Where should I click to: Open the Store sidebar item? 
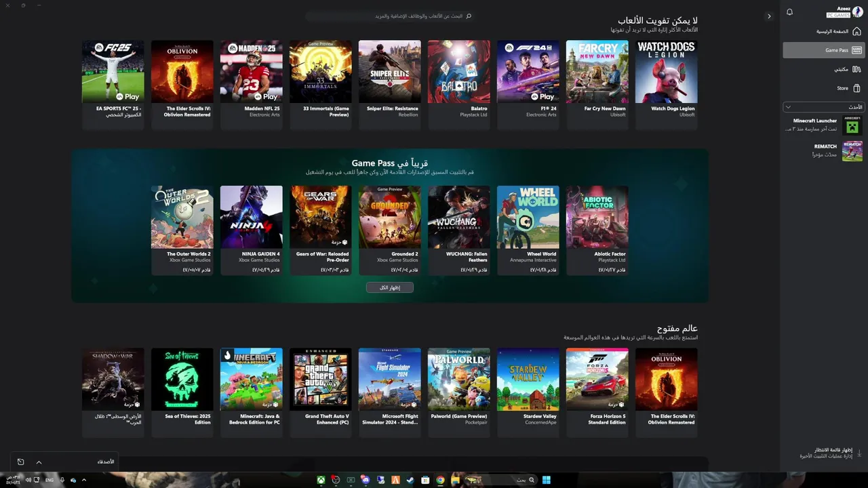[x=823, y=88]
